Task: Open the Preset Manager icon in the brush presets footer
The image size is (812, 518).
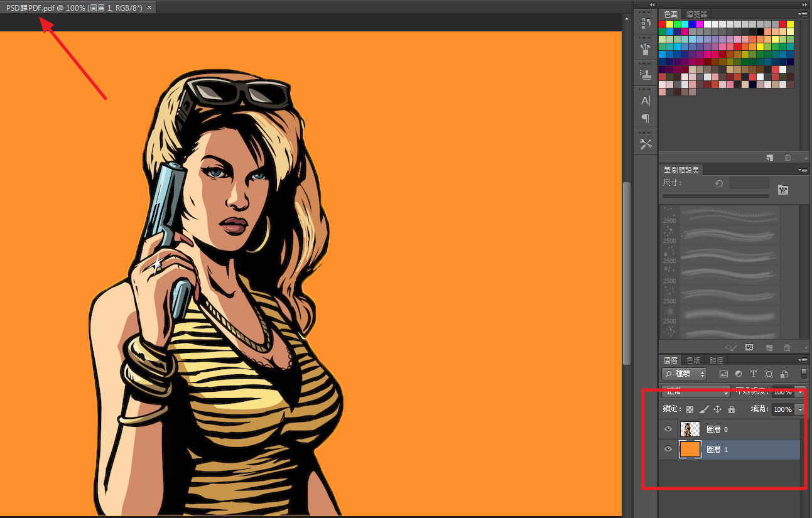Action: click(x=749, y=347)
